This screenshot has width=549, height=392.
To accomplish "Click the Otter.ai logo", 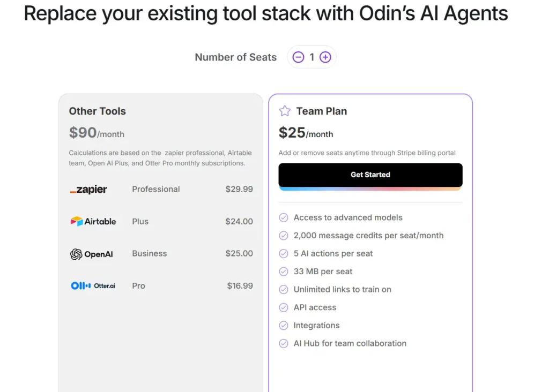I will tap(93, 285).
